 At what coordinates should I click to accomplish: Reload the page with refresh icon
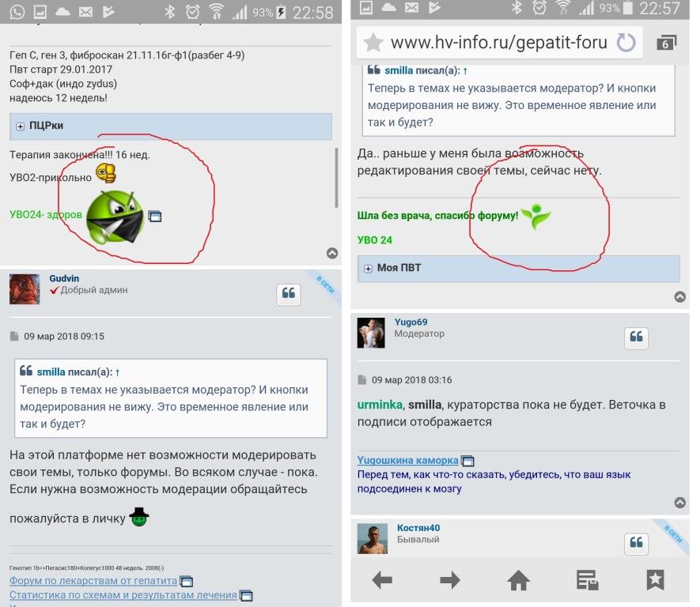626,42
